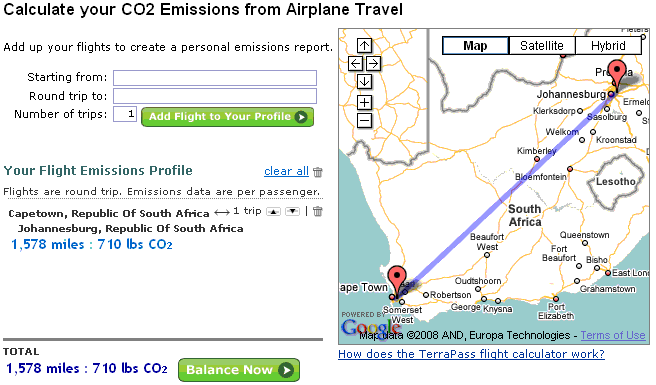Image resolution: width=656 pixels, height=385 pixels.
Task: Delete the Capetown to Johannesburg flight
Action: (318, 211)
